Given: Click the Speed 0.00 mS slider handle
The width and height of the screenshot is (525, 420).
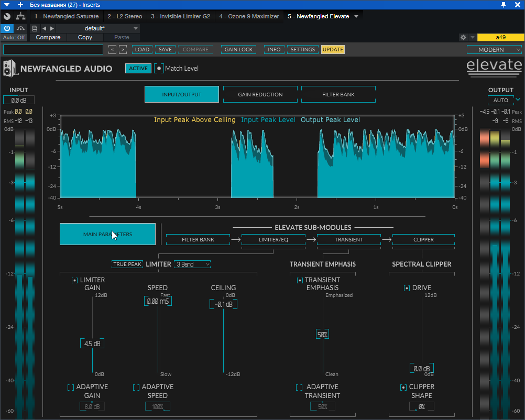Looking at the screenshot, I should [x=158, y=301].
